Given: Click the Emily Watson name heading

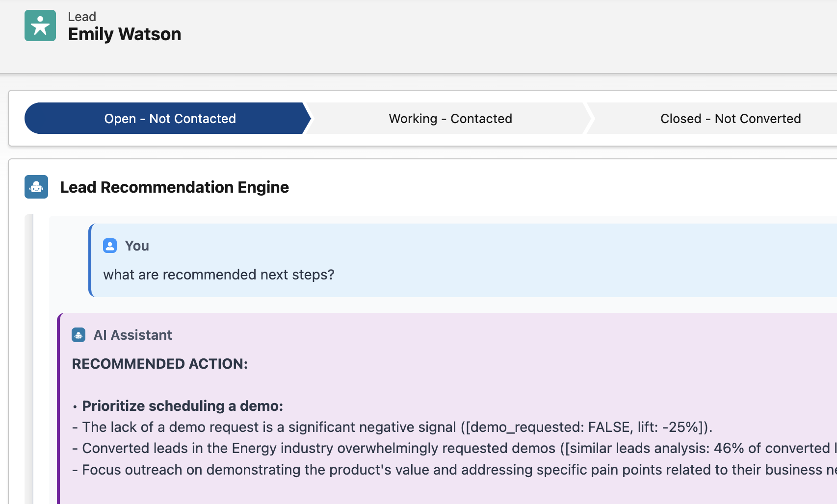Looking at the screenshot, I should (125, 34).
